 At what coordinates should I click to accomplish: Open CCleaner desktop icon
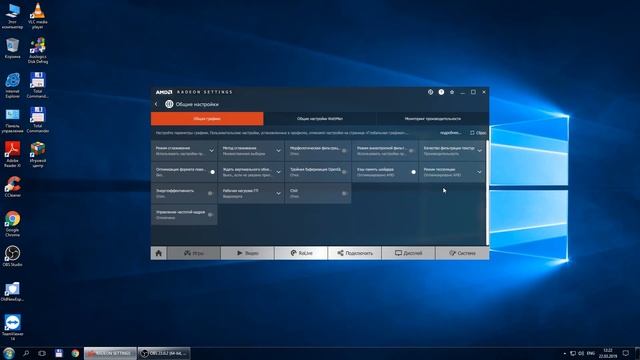[12, 187]
